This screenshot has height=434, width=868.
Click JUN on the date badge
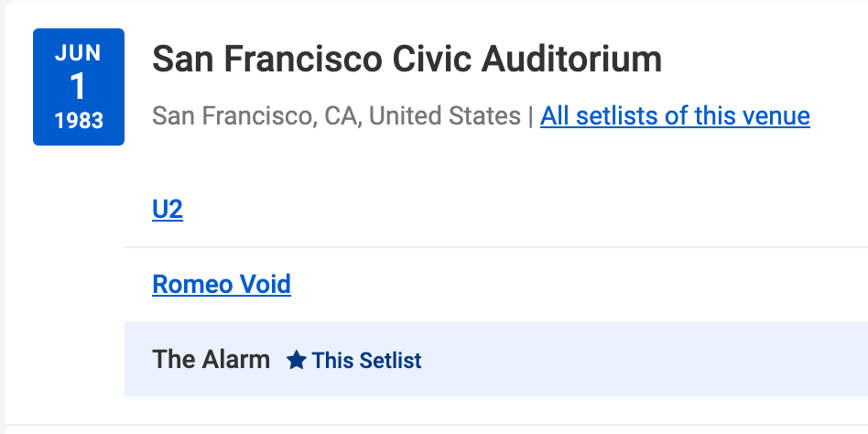[x=79, y=53]
